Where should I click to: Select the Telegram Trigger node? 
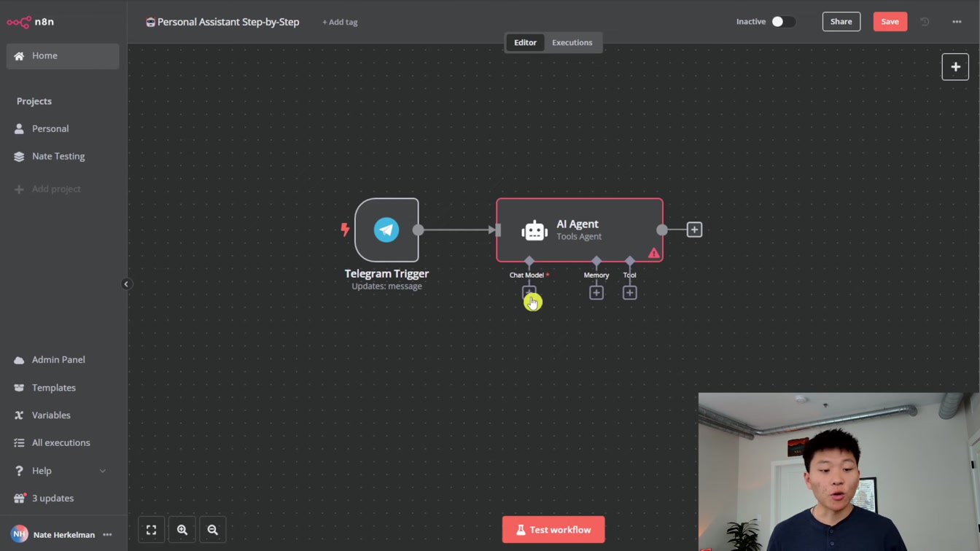tap(386, 230)
